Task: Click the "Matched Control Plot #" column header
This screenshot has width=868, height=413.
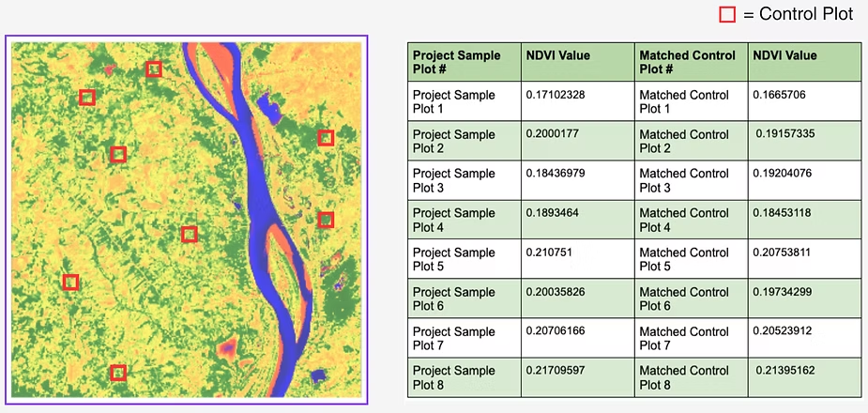Action: coord(691,62)
